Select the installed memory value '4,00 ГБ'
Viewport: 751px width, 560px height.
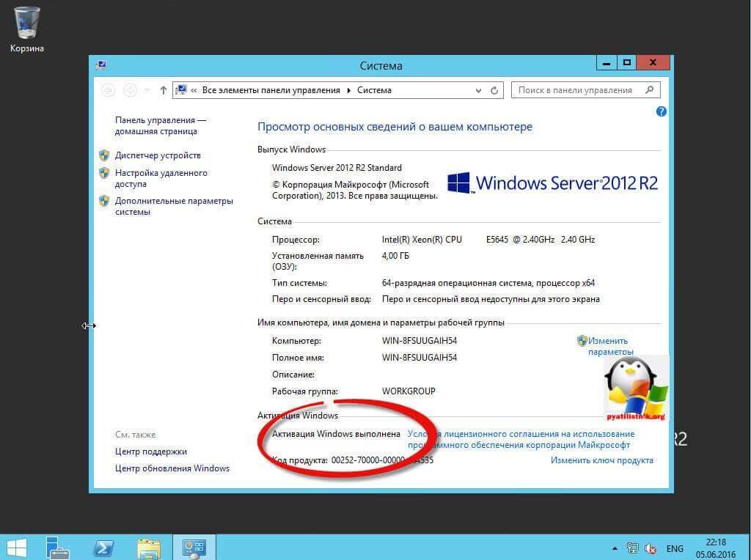(x=395, y=256)
